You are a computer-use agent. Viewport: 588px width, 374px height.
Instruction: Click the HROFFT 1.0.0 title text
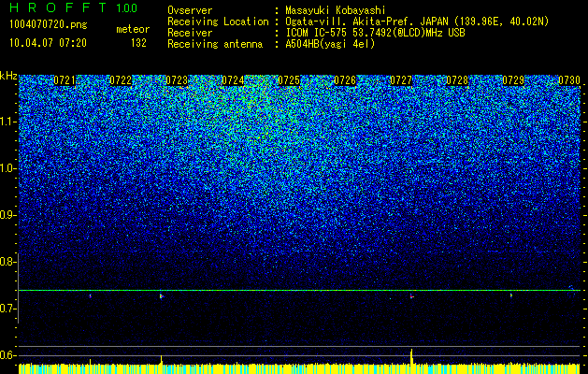click(x=74, y=7)
